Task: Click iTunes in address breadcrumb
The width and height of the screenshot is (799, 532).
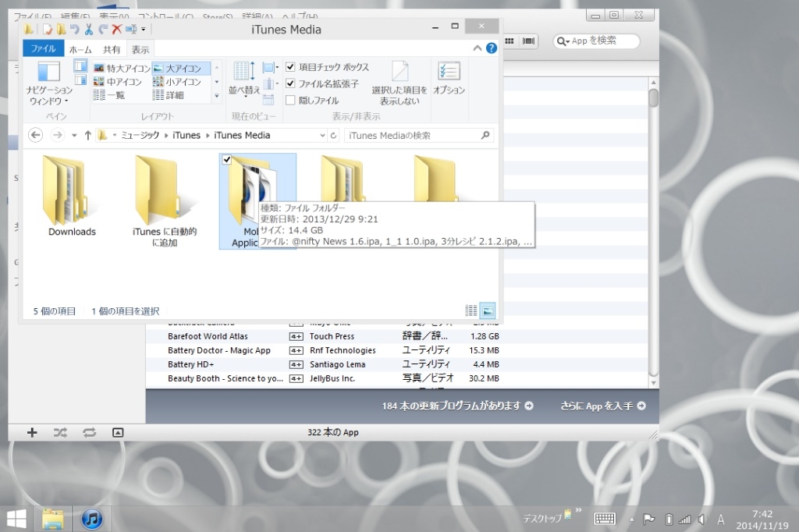Action: [x=186, y=135]
